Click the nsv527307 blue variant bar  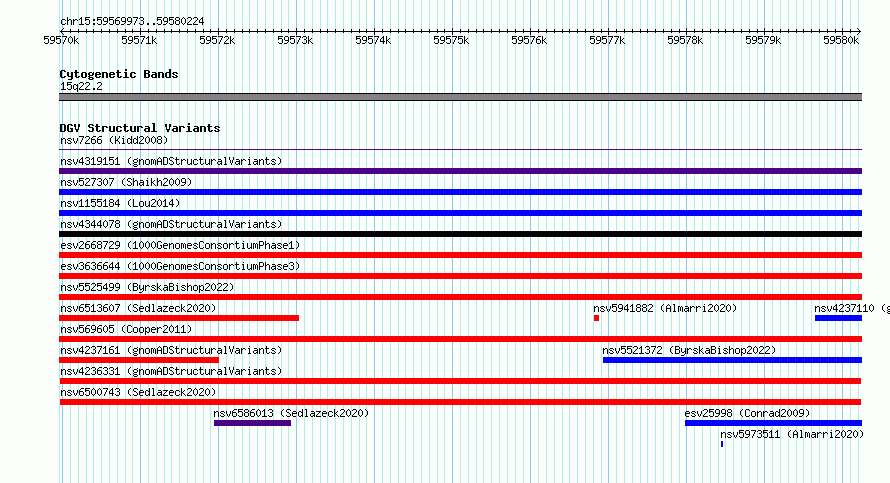point(460,192)
